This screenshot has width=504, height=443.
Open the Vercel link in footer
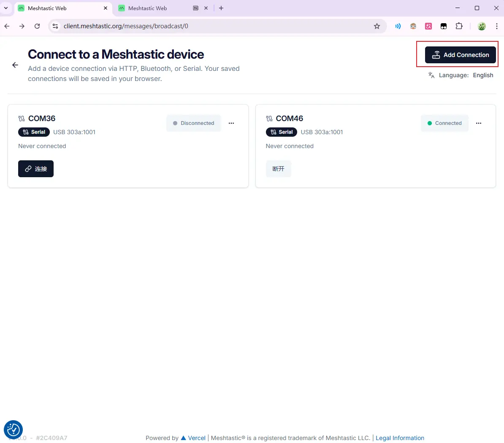(196, 438)
